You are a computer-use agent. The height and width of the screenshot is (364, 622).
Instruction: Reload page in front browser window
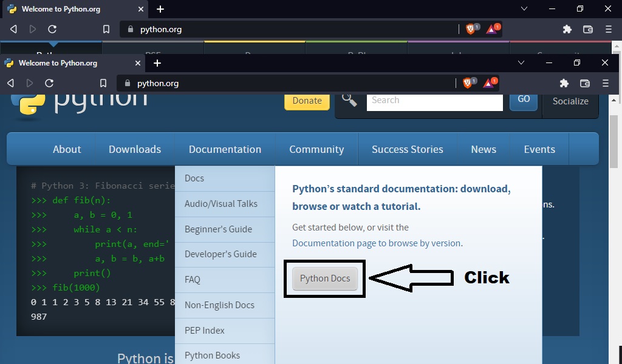pyautogui.click(x=49, y=83)
